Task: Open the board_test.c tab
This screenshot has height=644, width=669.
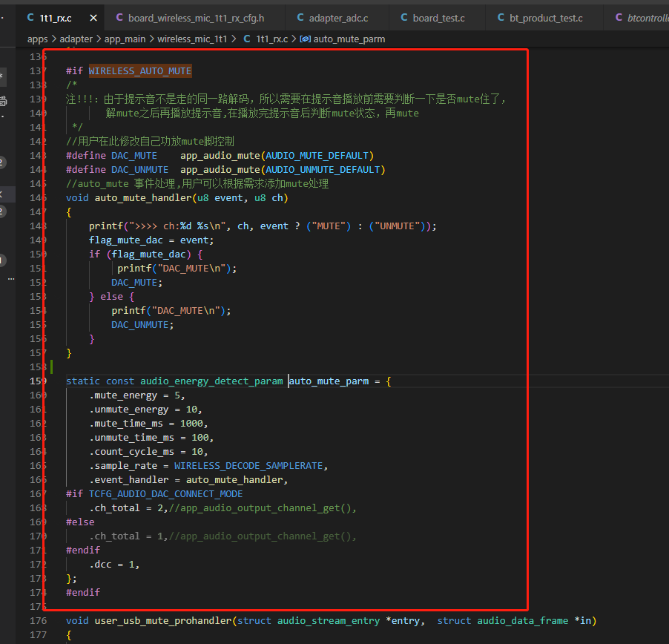Action: (x=438, y=18)
